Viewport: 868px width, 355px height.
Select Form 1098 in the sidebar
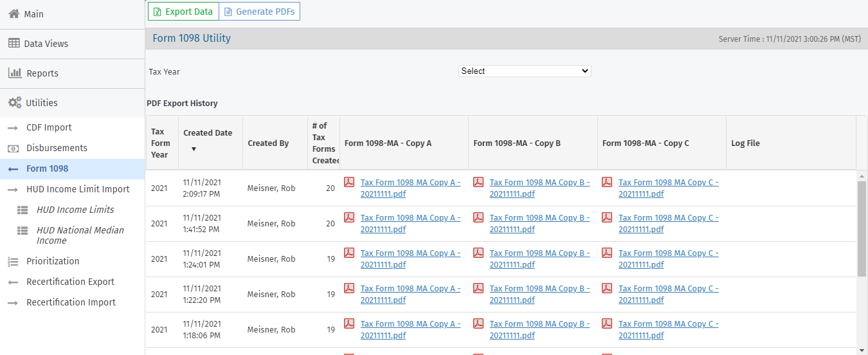pos(47,168)
